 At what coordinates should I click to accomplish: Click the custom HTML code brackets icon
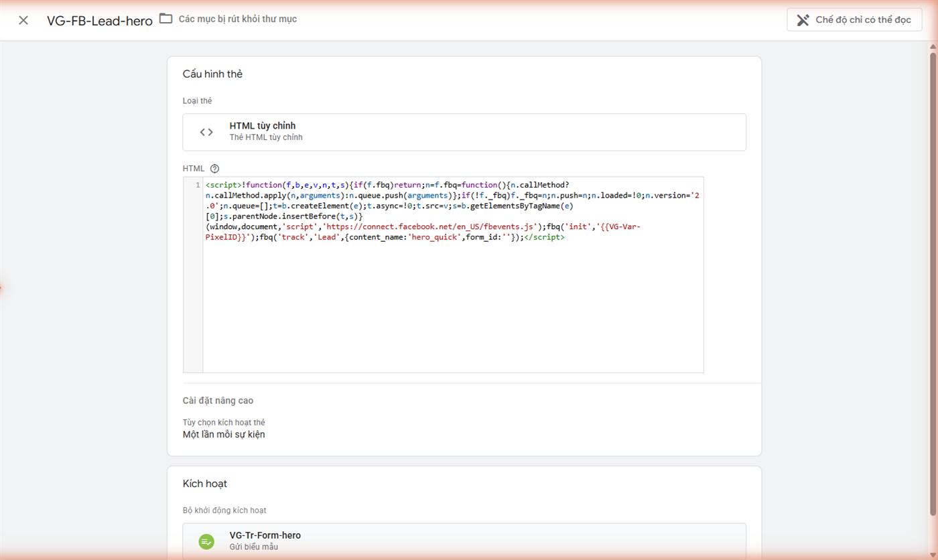[206, 132]
